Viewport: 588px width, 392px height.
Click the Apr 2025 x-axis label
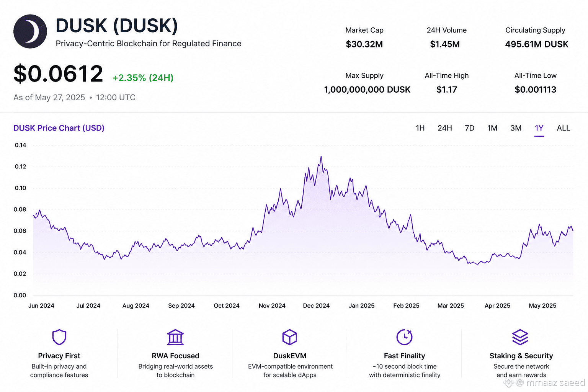coord(497,306)
